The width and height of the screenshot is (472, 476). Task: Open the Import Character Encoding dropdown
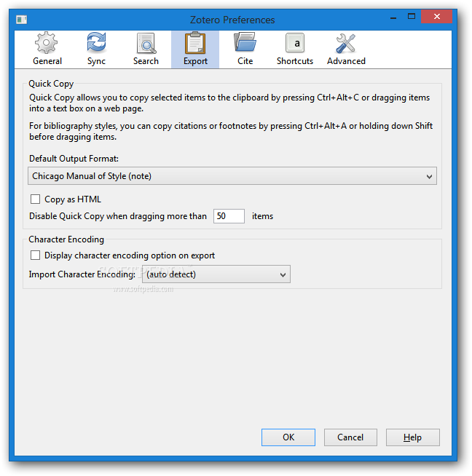click(x=216, y=274)
